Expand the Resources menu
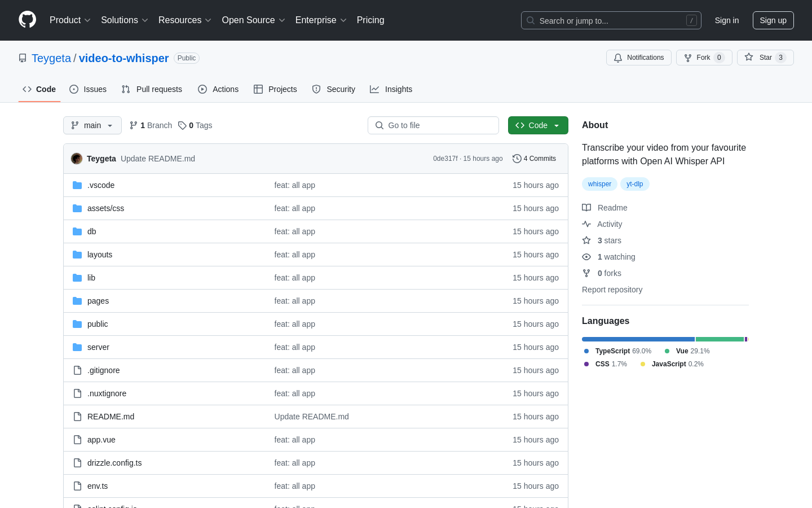 point(185,20)
